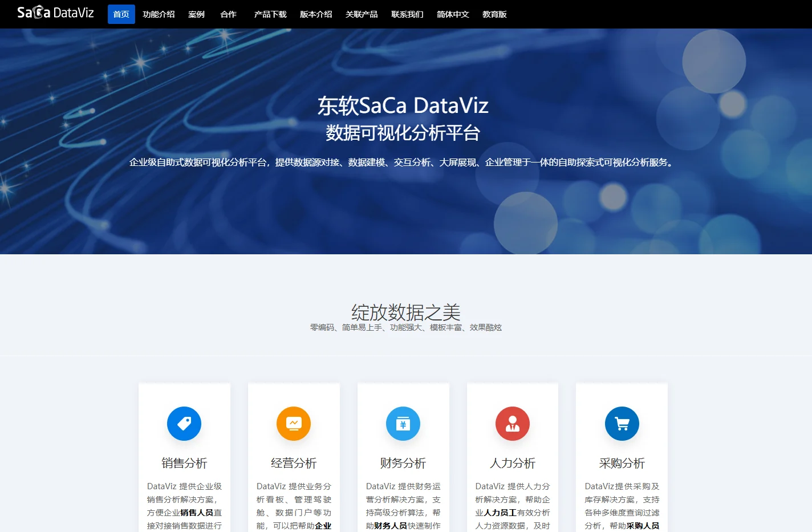Select the 合作 nav item

click(x=228, y=14)
